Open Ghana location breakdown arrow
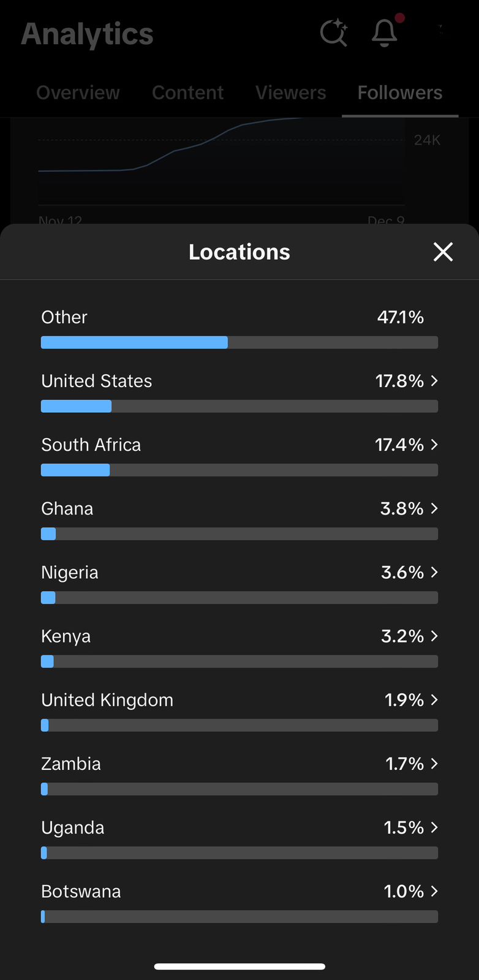This screenshot has width=479, height=980. (x=434, y=508)
